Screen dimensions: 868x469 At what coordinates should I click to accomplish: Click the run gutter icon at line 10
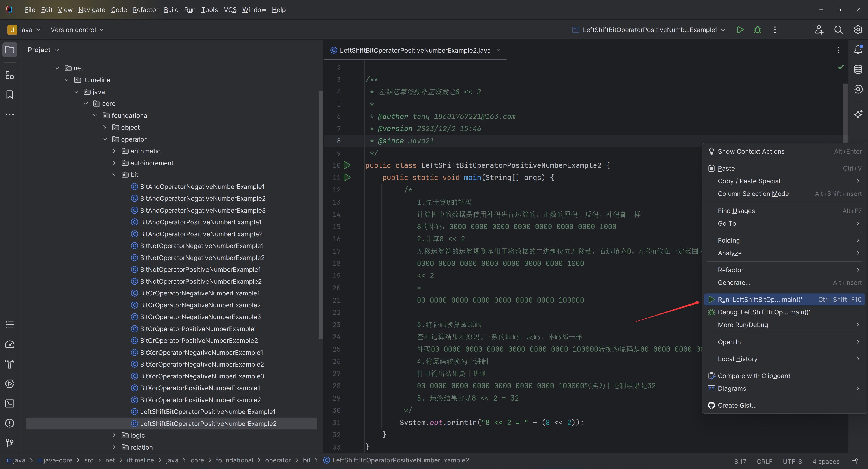347,165
